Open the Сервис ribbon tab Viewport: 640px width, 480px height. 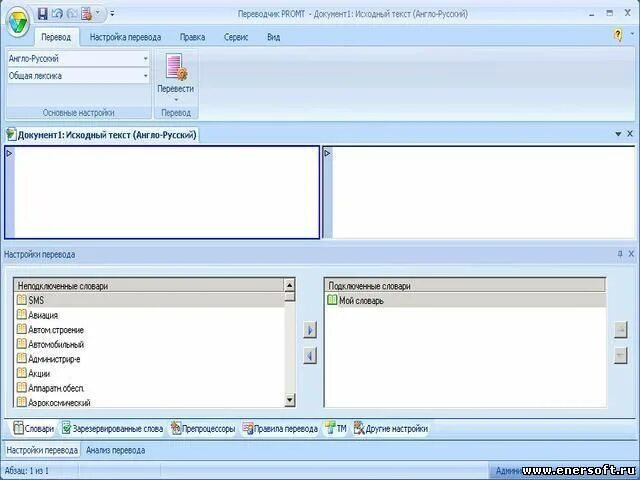tap(236, 37)
